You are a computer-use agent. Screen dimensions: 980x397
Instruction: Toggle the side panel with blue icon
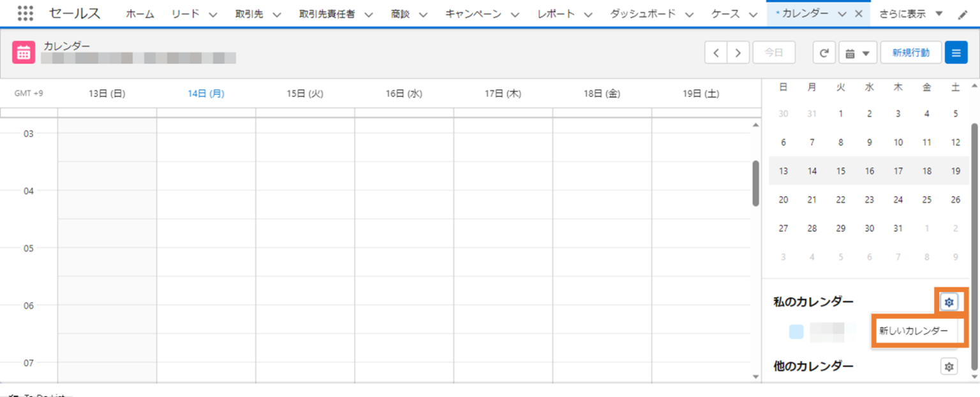click(x=955, y=53)
